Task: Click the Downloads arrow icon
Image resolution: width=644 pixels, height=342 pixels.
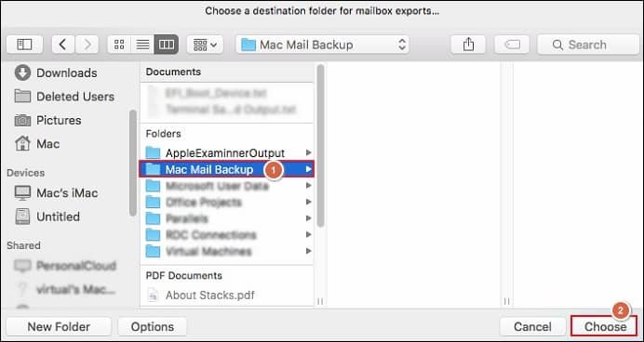Action: click(22, 73)
